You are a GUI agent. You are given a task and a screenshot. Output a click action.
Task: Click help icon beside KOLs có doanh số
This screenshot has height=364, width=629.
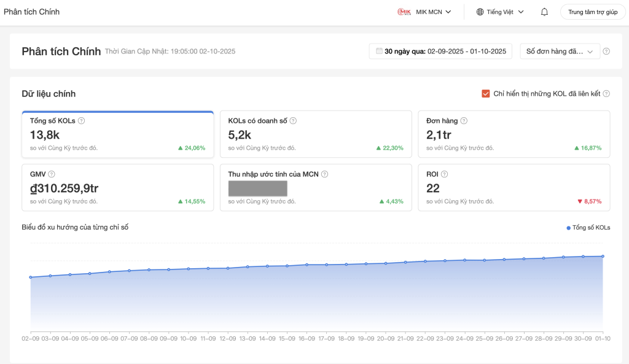coord(294,121)
